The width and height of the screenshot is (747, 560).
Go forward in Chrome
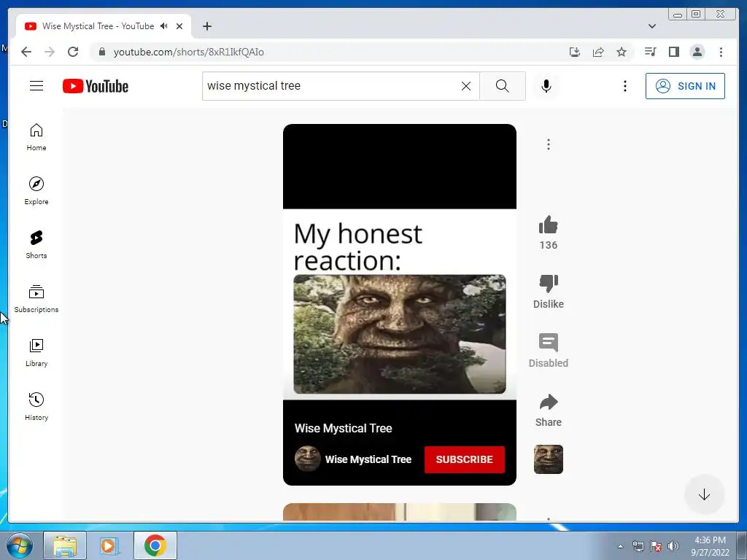click(50, 52)
